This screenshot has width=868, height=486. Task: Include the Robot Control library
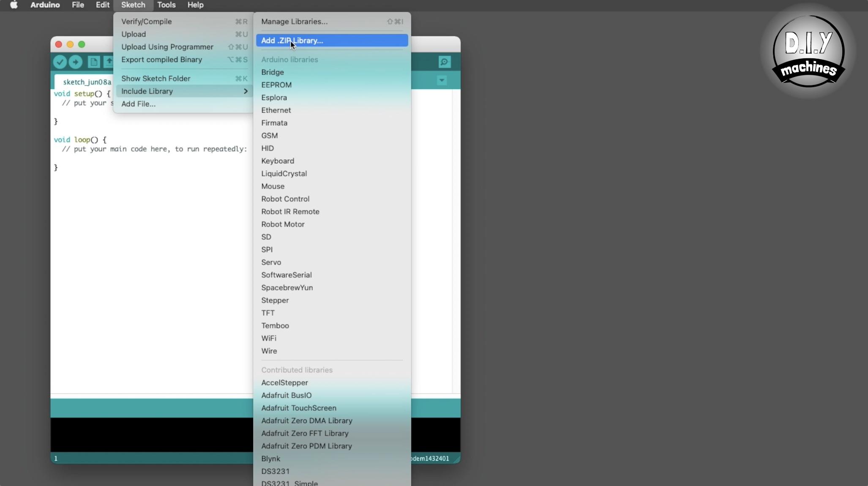tap(332, 199)
